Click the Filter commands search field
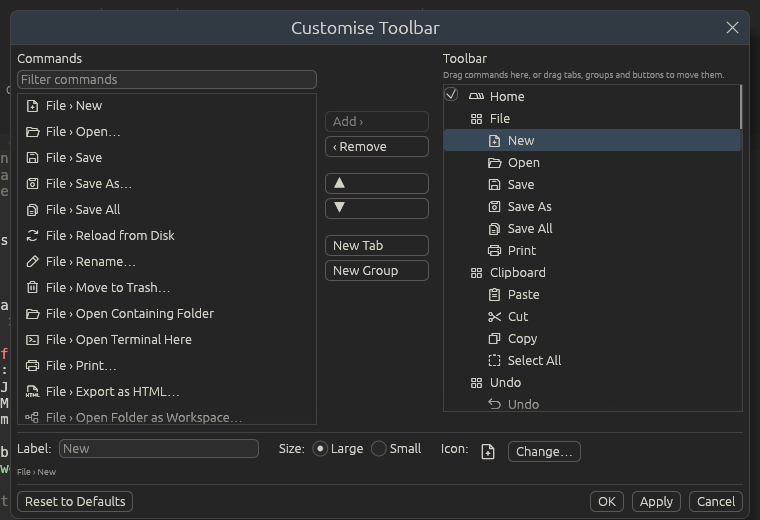Viewport: 760px width, 520px height. (x=167, y=79)
